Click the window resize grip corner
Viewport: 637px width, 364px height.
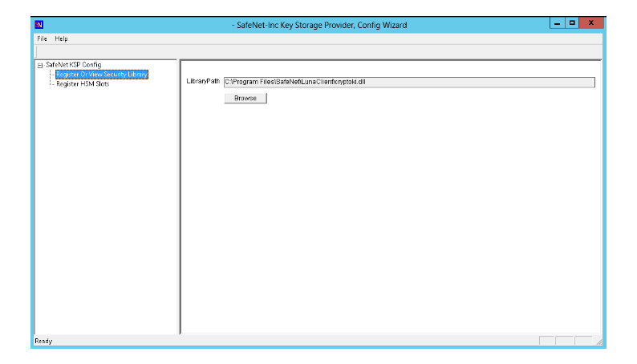(598, 342)
